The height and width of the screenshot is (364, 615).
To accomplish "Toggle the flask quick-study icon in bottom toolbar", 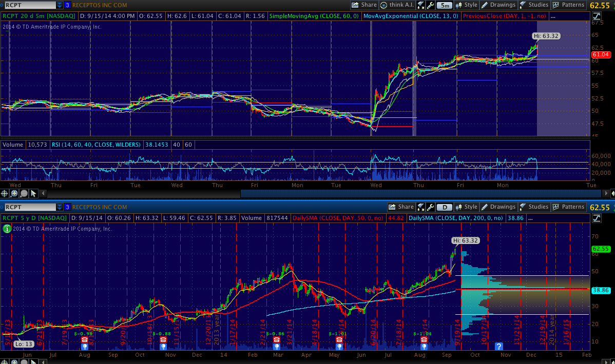I will pos(420,207).
